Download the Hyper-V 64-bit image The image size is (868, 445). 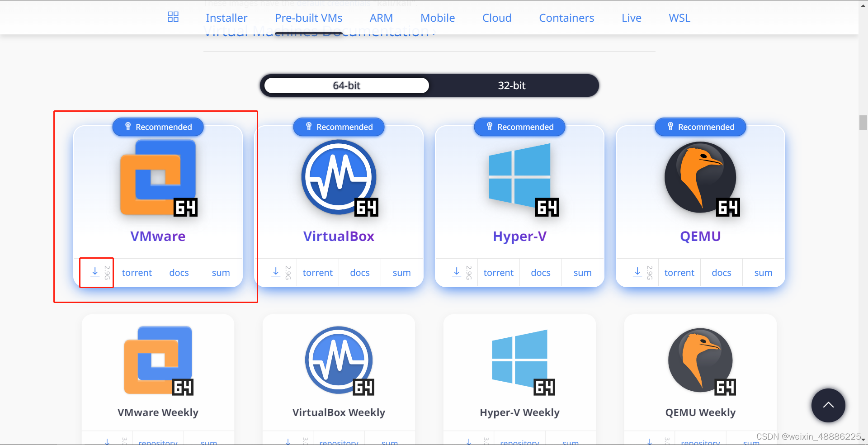(457, 272)
